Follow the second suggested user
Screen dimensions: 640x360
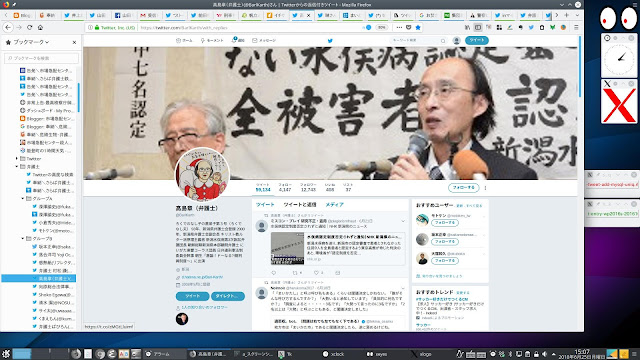(444, 242)
